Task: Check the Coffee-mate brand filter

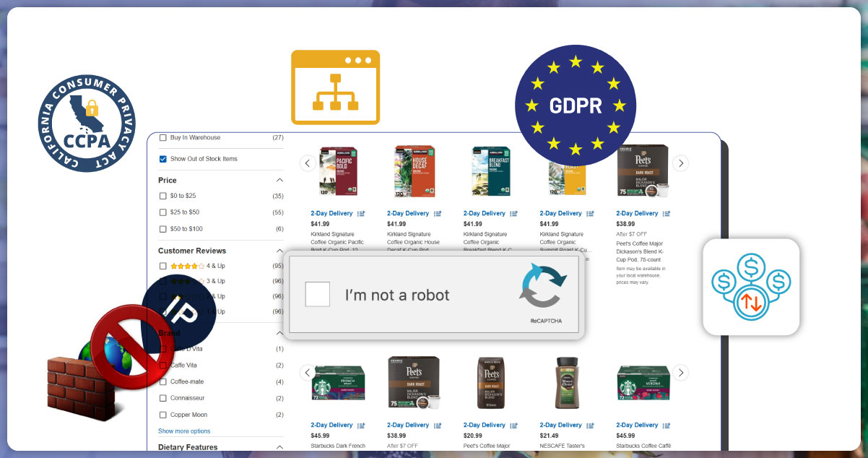Action: (x=163, y=381)
